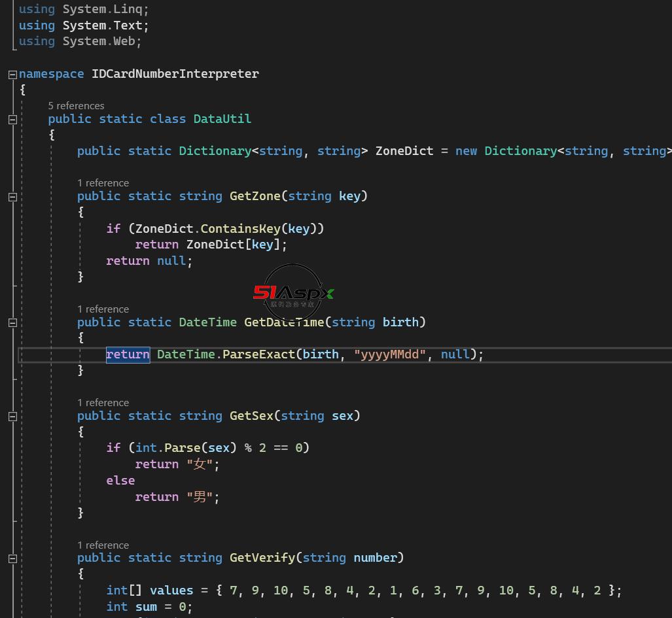Click System.Text in the using directive
Screen dimensions: 672x618
pos(103,26)
